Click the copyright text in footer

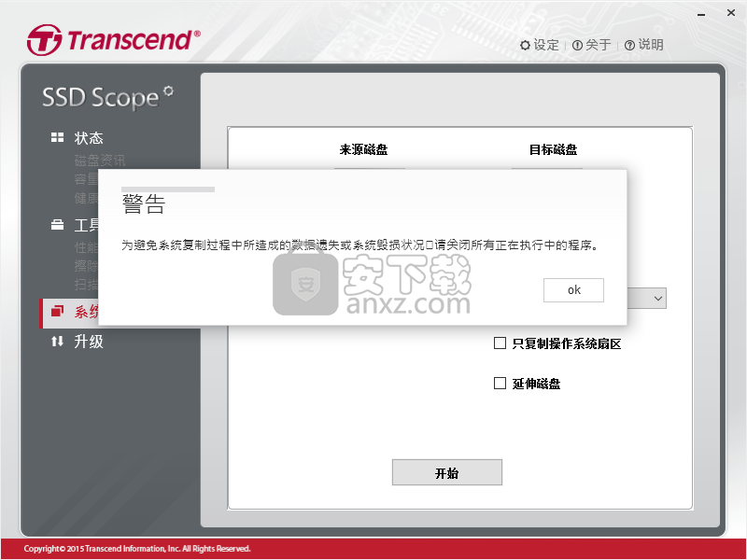[x=137, y=549]
